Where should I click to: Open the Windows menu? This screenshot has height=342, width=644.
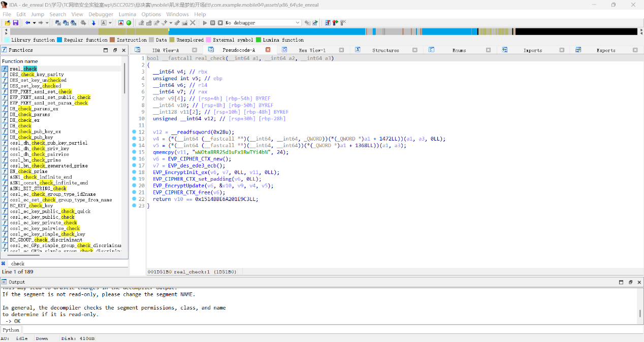pyautogui.click(x=177, y=14)
